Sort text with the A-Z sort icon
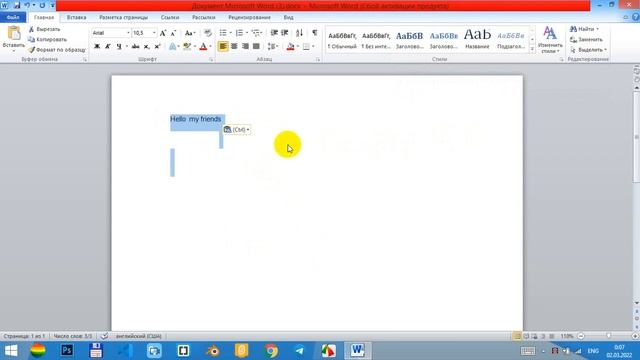Viewport: 640px width, 360px height. pyautogui.click(x=299, y=33)
